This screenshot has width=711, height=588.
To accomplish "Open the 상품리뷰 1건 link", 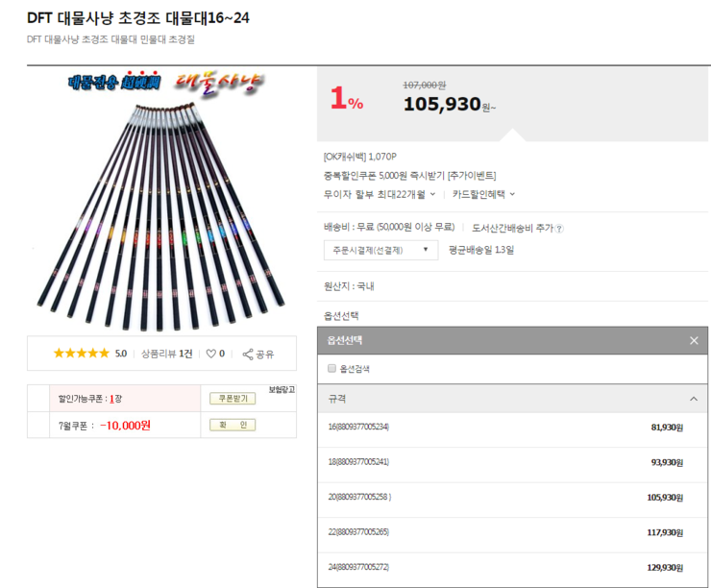I will pyautogui.click(x=167, y=354).
